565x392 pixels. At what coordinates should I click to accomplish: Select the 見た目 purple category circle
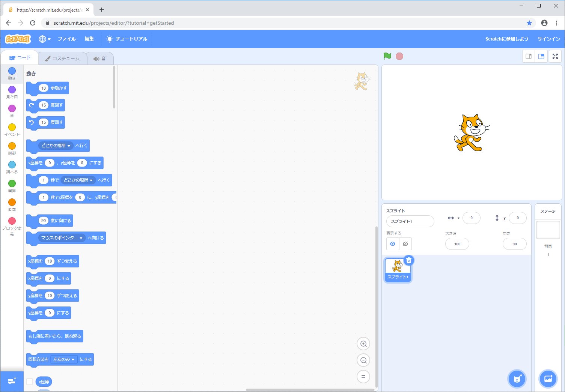[x=12, y=90]
